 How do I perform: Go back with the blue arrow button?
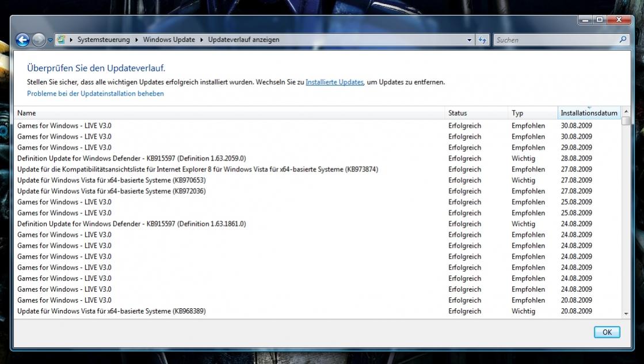(22, 40)
